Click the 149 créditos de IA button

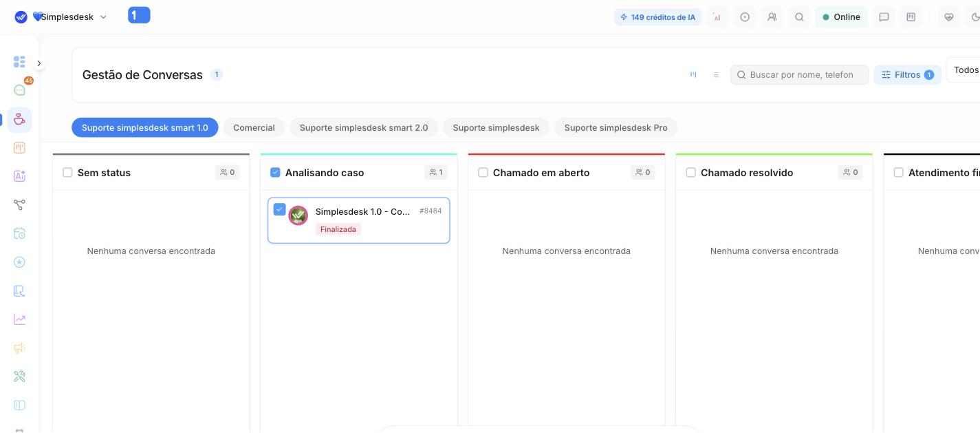pos(657,17)
